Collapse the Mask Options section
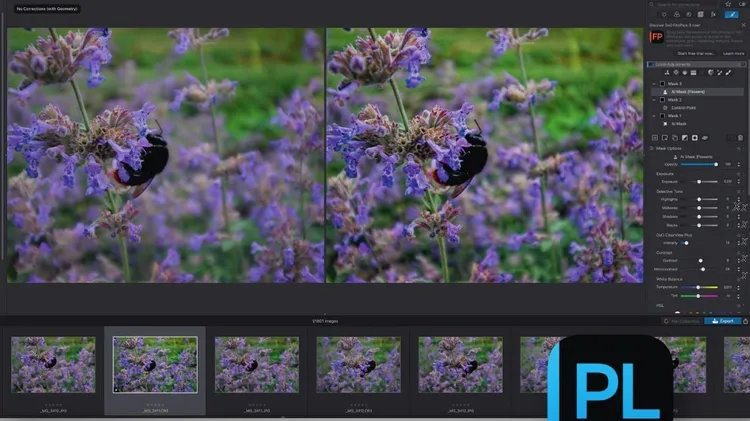Image resolution: width=750 pixels, height=421 pixels. (x=651, y=148)
